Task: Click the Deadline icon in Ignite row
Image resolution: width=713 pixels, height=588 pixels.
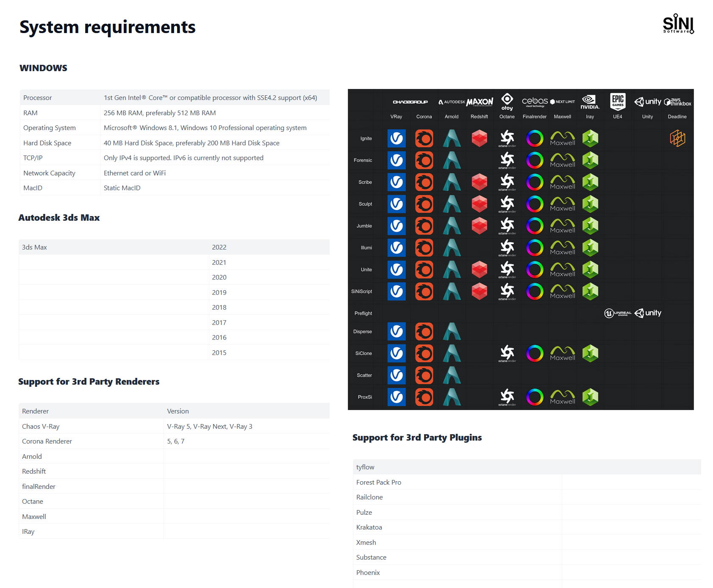Action: (677, 139)
